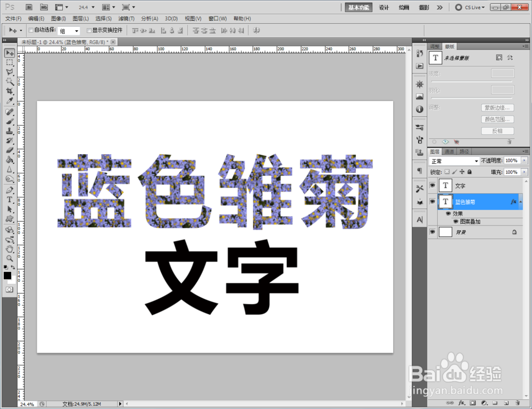Screen dimensions: 532x409
Task: Open the Screen Mode dropdown
Action: 129,7
